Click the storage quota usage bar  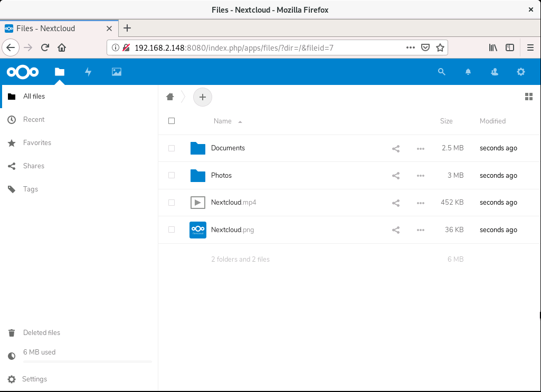pos(87,361)
